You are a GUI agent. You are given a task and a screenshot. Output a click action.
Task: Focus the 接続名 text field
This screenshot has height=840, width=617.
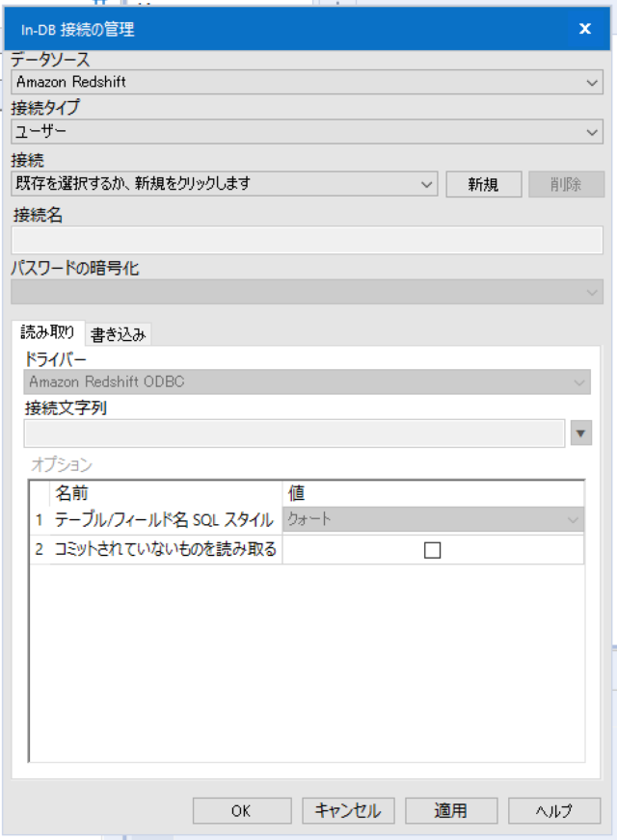point(308,240)
